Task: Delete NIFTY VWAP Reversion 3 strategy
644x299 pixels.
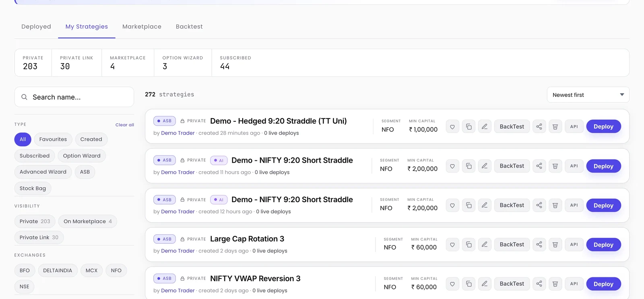Action: tap(555, 284)
